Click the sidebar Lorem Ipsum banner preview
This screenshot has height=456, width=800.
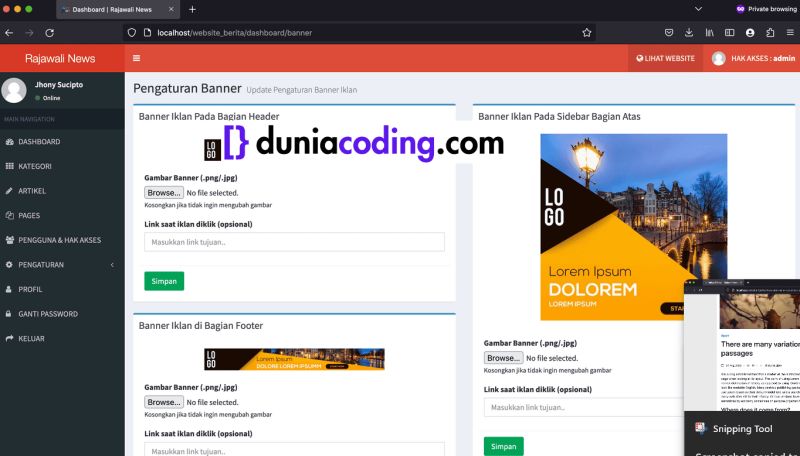coord(634,227)
